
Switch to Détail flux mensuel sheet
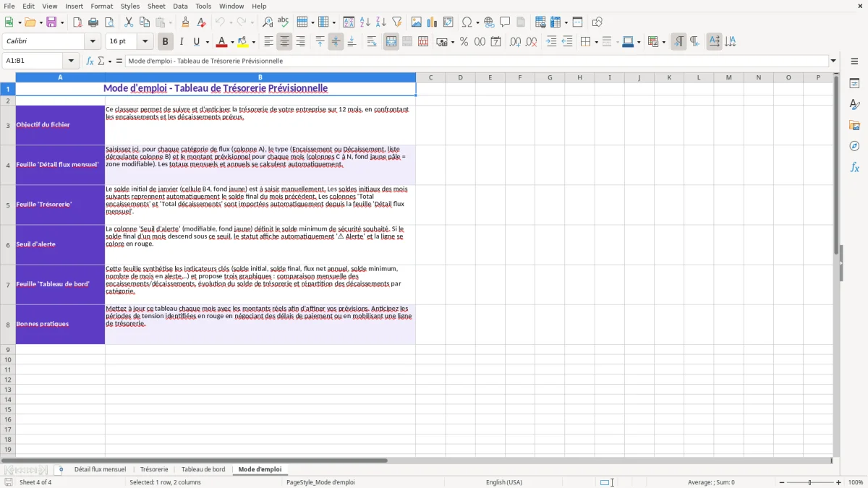tap(100, 469)
